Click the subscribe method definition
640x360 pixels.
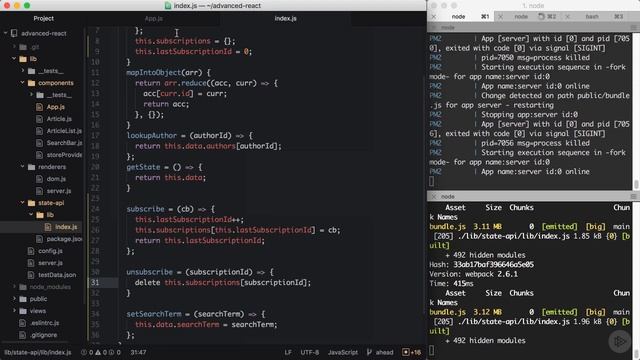tap(145, 209)
